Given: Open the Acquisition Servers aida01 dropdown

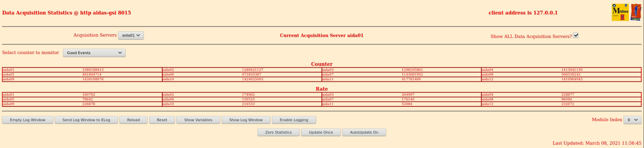Looking at the screenshot, I should pyautogui.click(x=131, y=35).
